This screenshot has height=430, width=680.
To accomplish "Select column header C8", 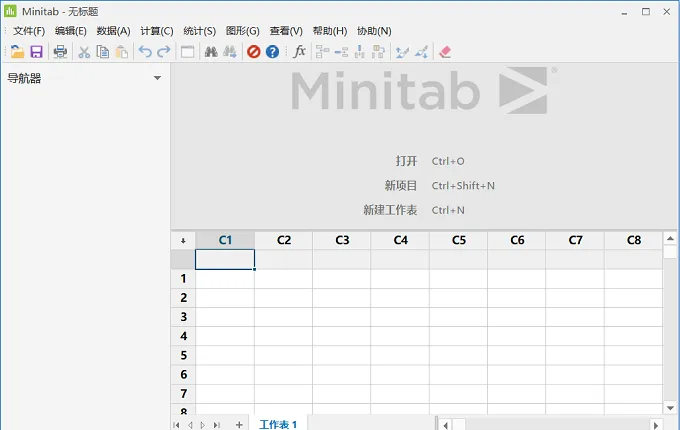I will coord(634,240).
